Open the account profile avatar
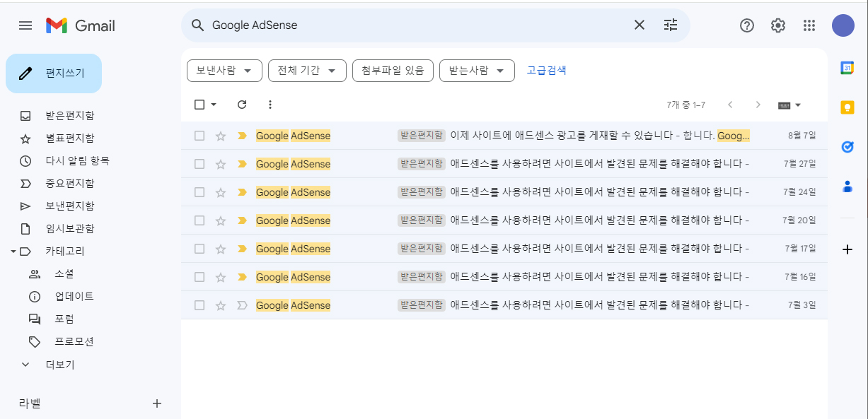The image size is (868, 419). (843, 25)
